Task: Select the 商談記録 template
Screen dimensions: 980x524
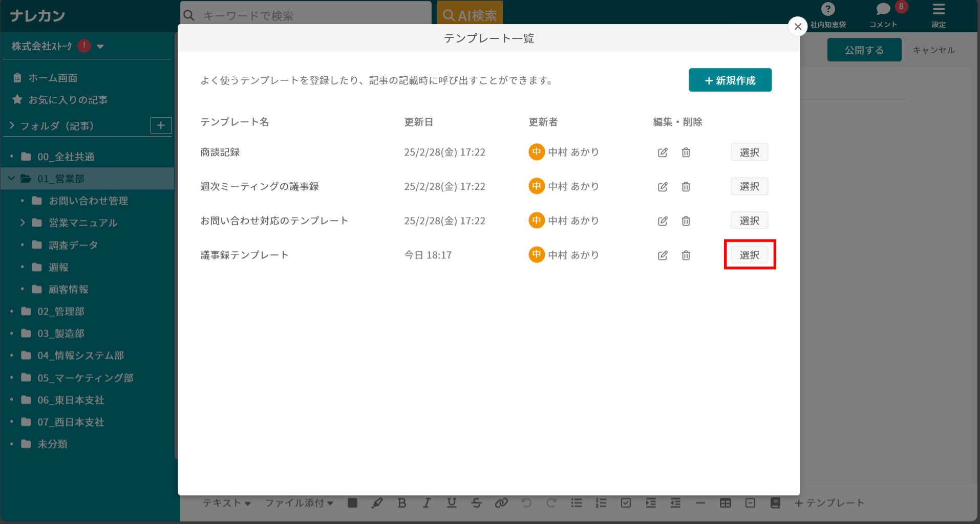Action: point(749,152)
